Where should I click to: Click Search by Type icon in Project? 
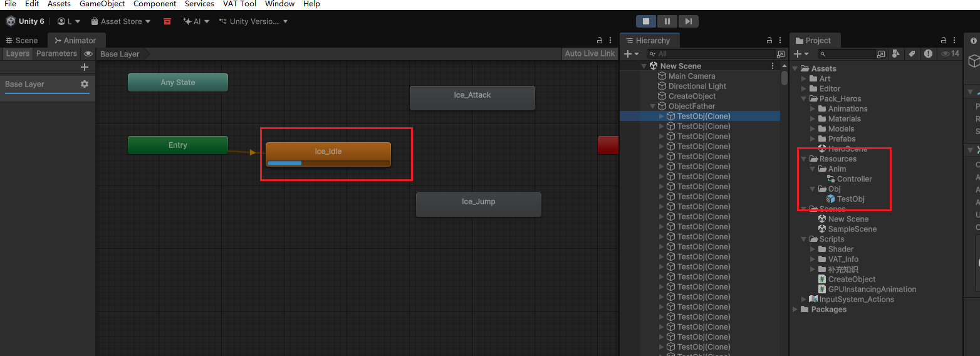[x=896, y=54]
